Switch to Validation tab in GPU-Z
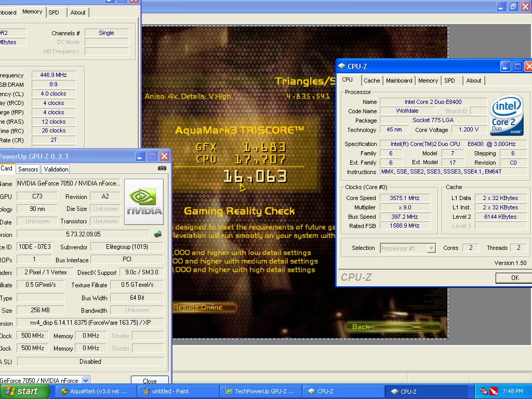This screenshot has height=399, width=532. pyautogui.click(x=56, y=169)
